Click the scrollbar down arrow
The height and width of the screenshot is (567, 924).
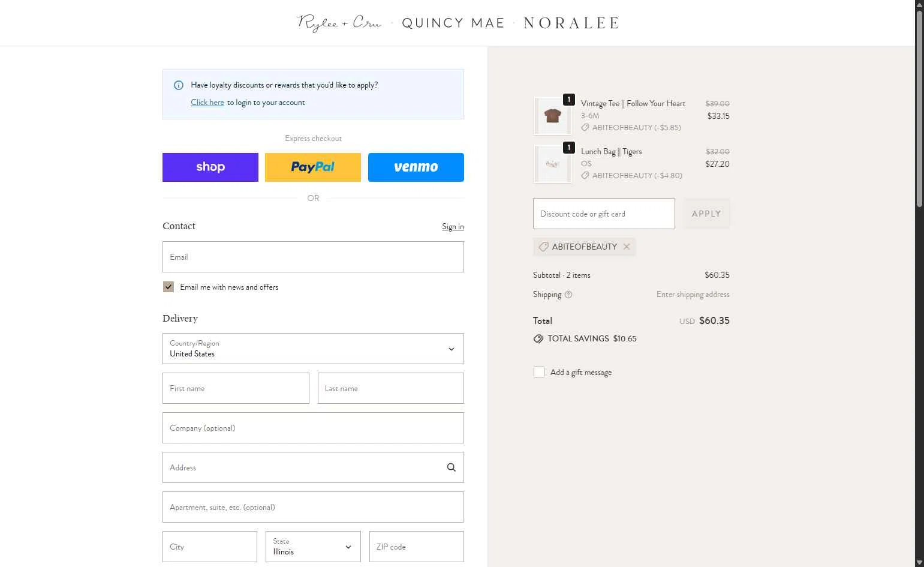[x=919, y=562]
